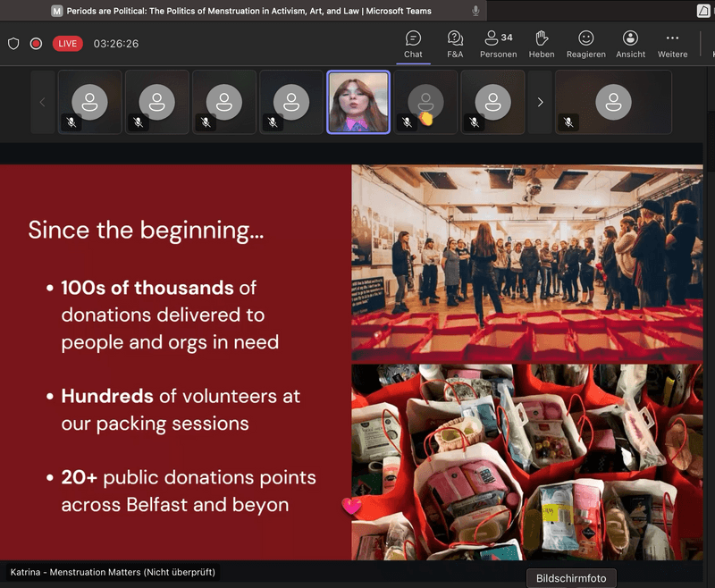Show next participants with right chevron
Image resolution: width=715 pixels, height=588 pixels.
(x=540, y=103)
